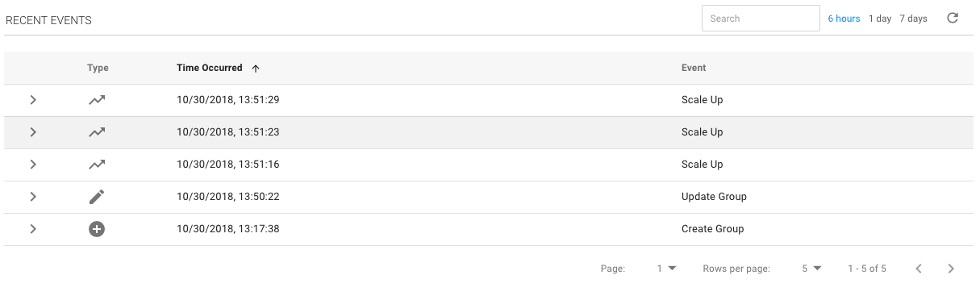
Task: Go to previous page with left arrow
Action: 919,269
